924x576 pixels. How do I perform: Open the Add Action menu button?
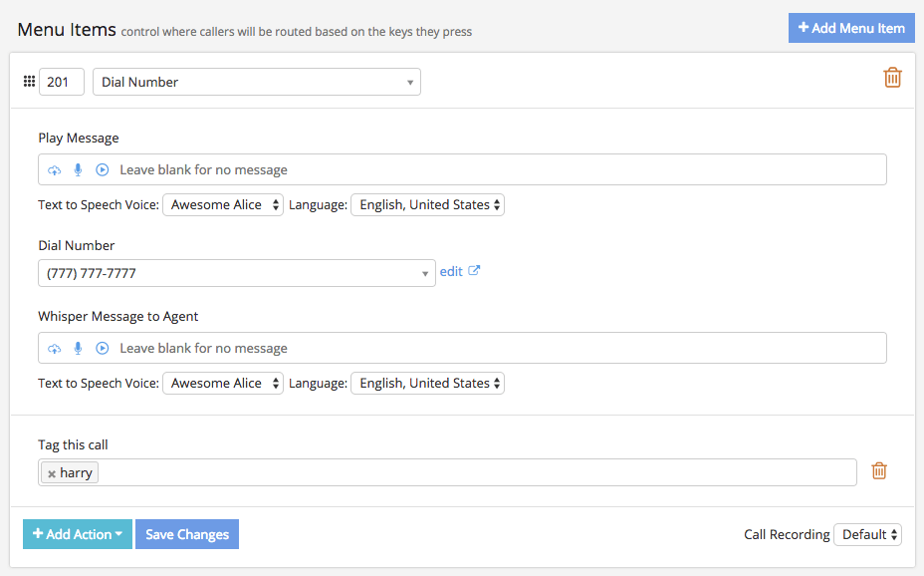pyautogui.click(x=78, y=535)
